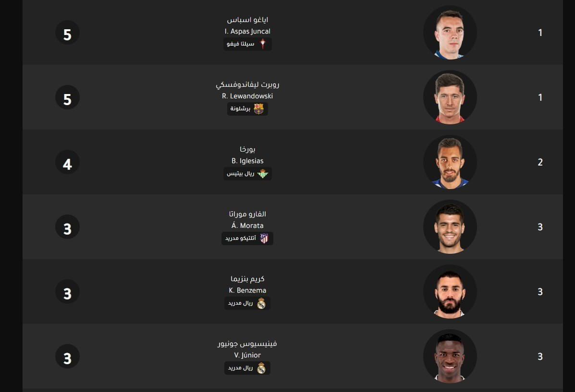Viewport: 575px width, 392px height.
Task: Click Real Madrid crest under V. Júnior
Action: pyautogui.click(x=261, y=368)
